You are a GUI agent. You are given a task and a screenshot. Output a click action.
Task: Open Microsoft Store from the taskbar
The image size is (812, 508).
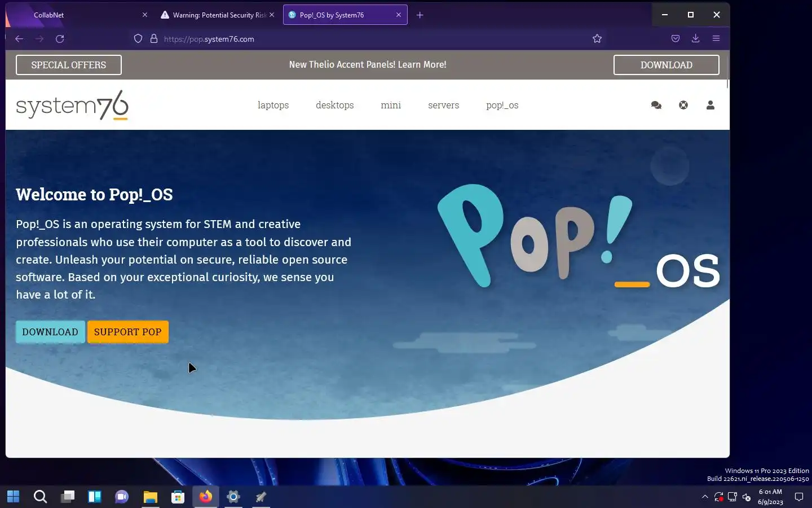pos(178,497)
